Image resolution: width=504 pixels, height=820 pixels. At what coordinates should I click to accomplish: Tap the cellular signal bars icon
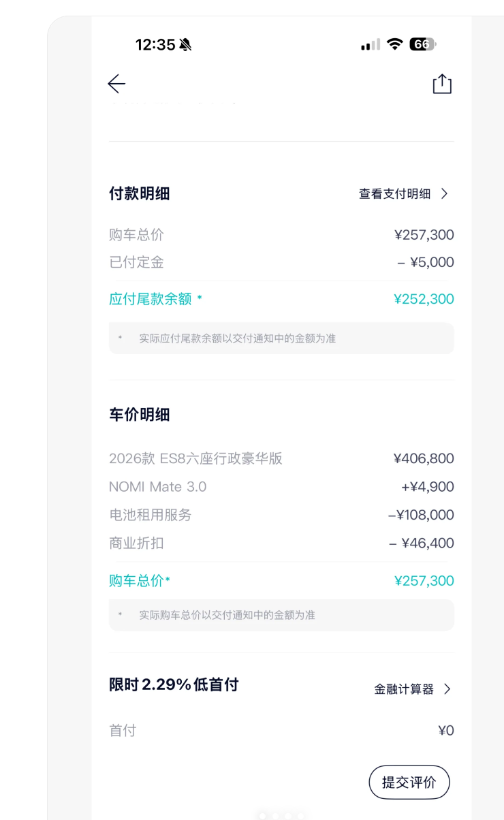371,45
